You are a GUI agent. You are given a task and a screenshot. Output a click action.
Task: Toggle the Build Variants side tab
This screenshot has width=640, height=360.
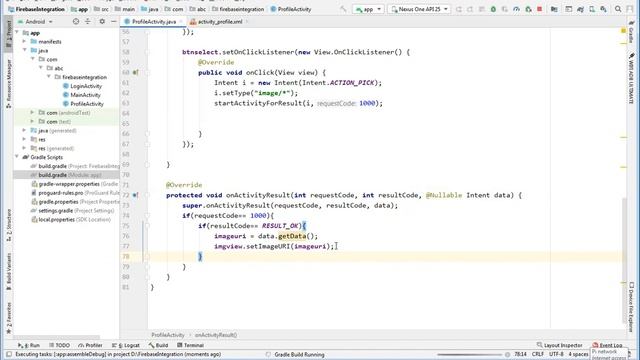(x=8, y=271)
